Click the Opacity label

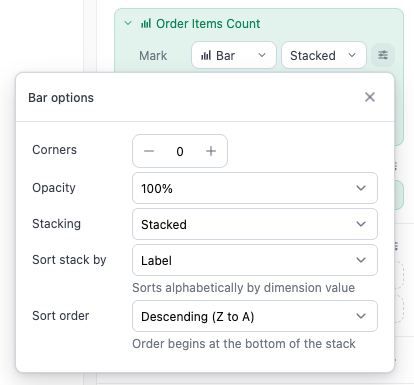point(54,188)
